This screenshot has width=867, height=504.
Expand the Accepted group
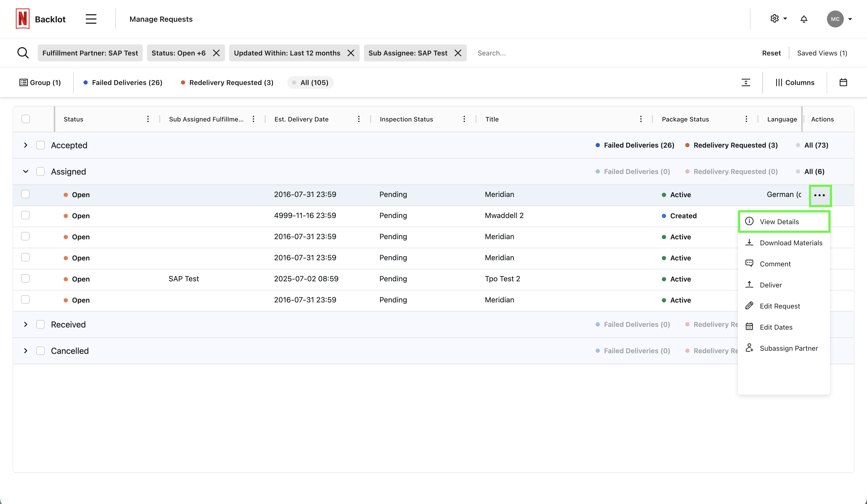(26, 145)
